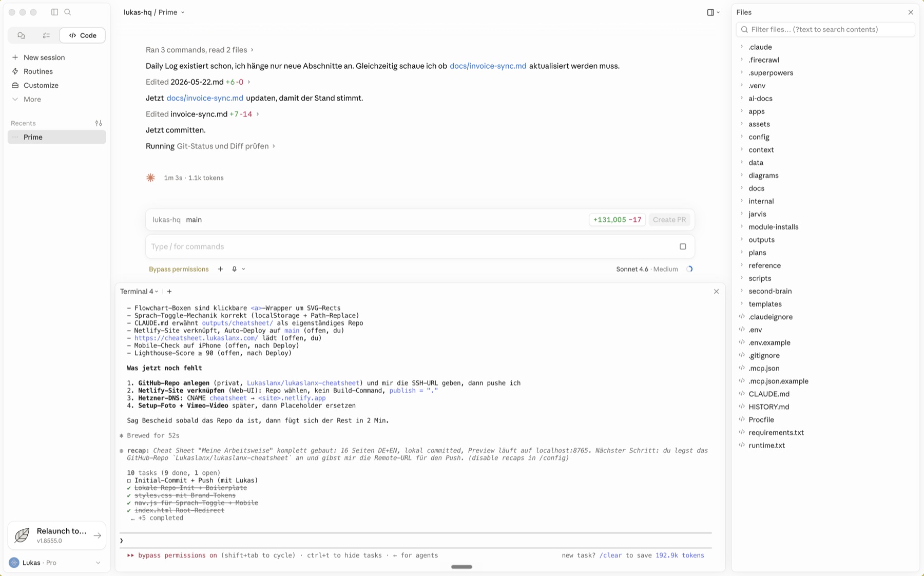Click the Claude starburst status icon
This screenshot has height=576, width=924.
[150, 178]
